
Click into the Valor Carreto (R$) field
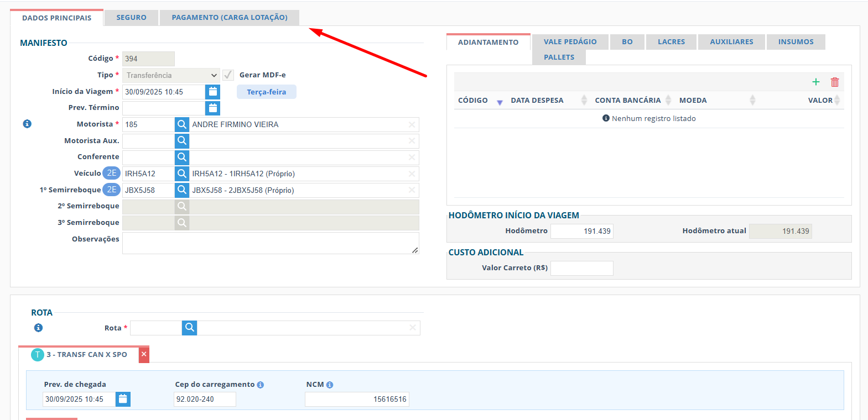click(581, 268)
